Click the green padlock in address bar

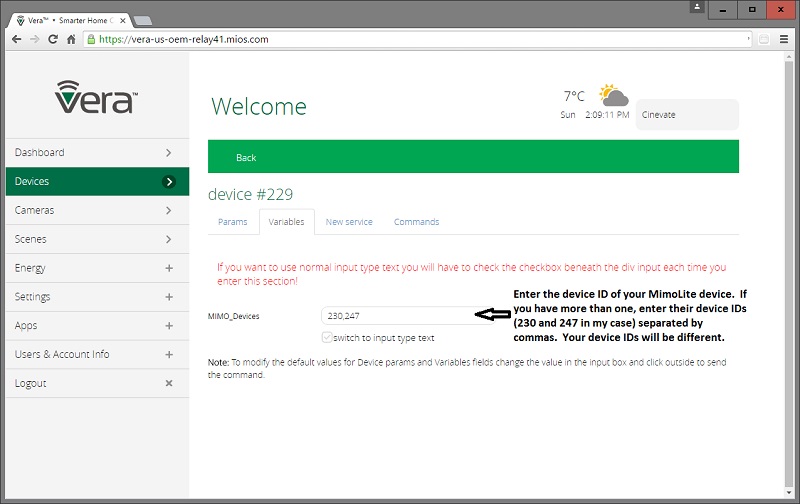tap(91, 39)
